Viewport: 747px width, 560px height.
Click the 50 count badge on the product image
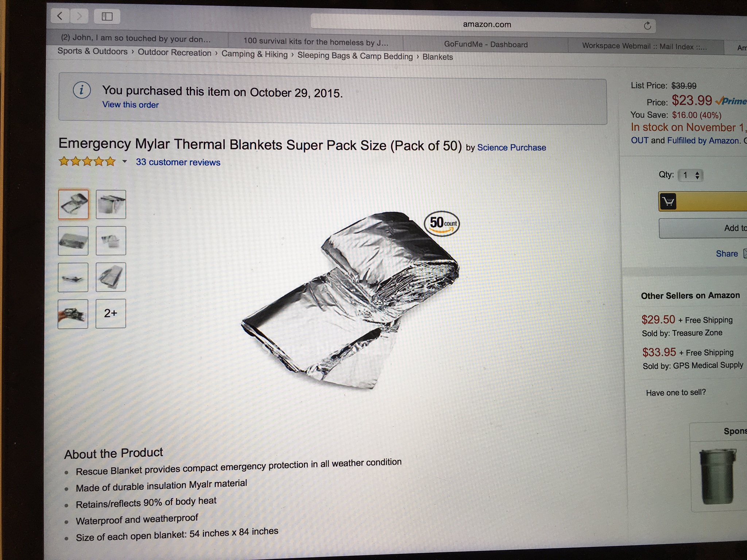[442, 223]
